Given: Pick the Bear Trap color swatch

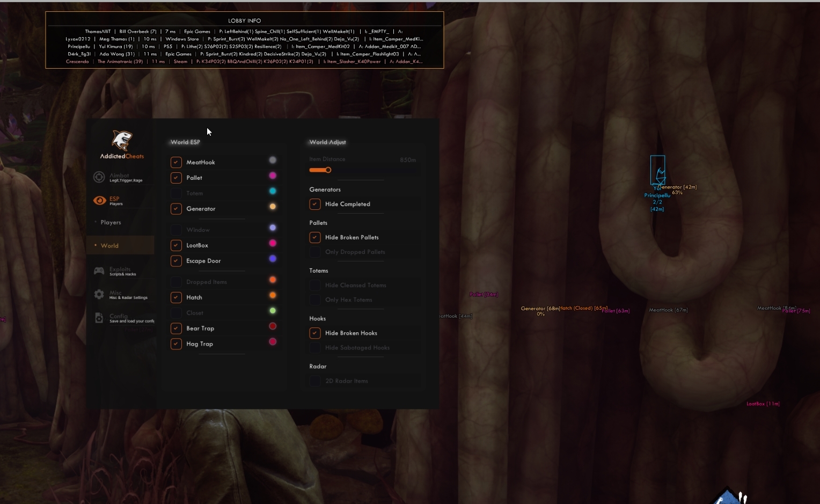Looking at the screenshot, I should pyautogui.click(x=273, y=326).
